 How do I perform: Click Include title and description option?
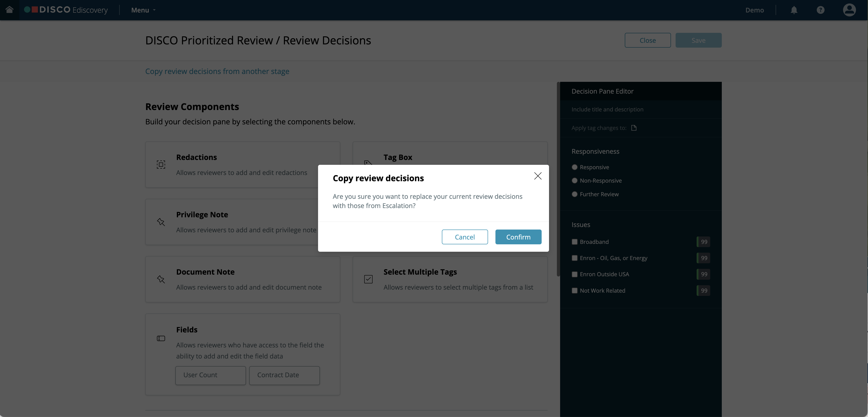pos(607,109)
